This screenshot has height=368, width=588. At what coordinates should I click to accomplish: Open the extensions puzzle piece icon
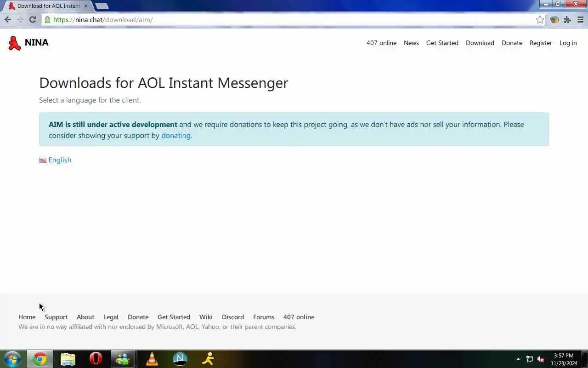click(x=567, y=20)
